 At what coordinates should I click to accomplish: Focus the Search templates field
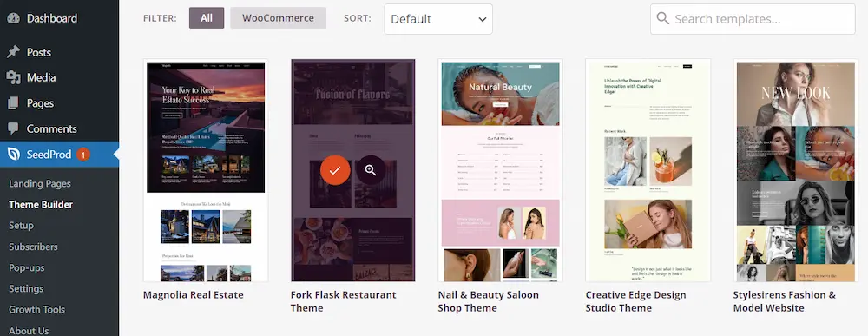point(753,19)
